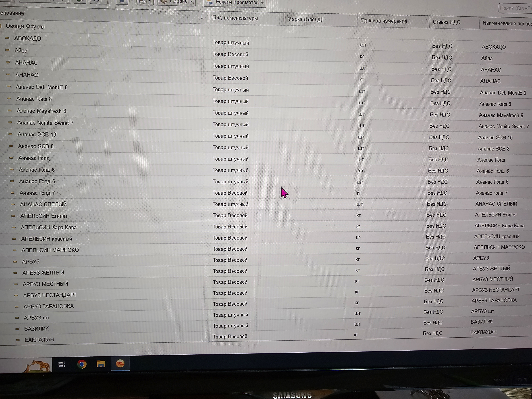
Task: Click Товар штучный in the БАЗИЛИК row
Action: click(x=230, y=326)
